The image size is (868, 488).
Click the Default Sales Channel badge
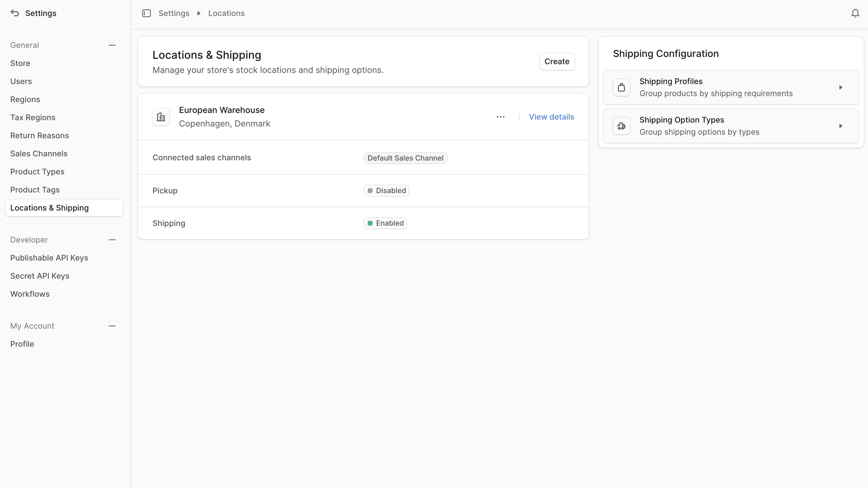point(405,158)
